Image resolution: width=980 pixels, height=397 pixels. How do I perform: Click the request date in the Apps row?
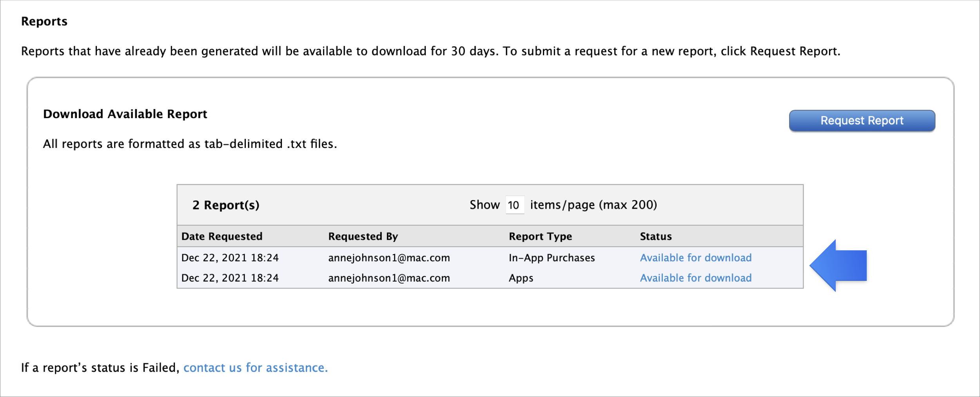(230, 278)
